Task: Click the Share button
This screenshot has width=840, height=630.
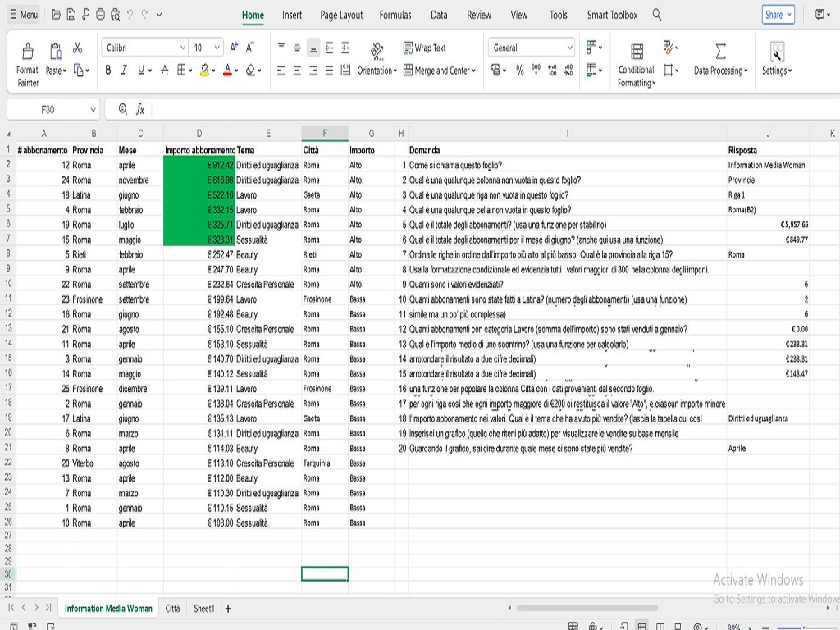Action: [778, 15]
